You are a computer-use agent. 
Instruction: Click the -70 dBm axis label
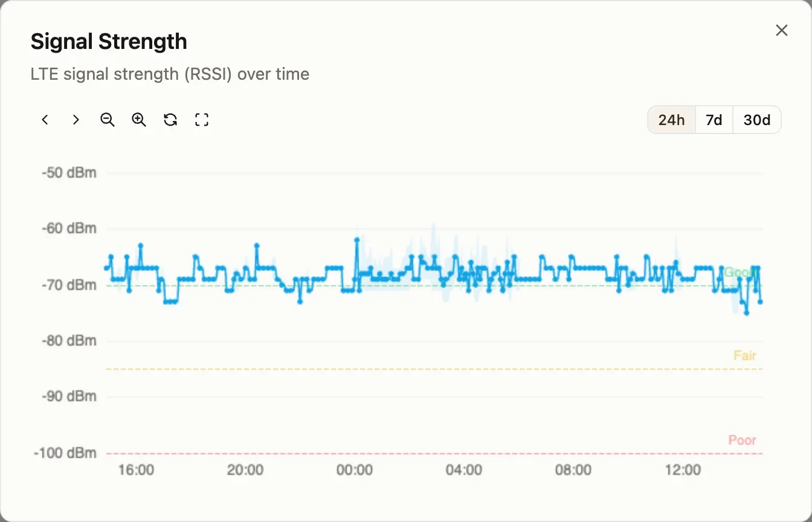[x=69, y=285]
